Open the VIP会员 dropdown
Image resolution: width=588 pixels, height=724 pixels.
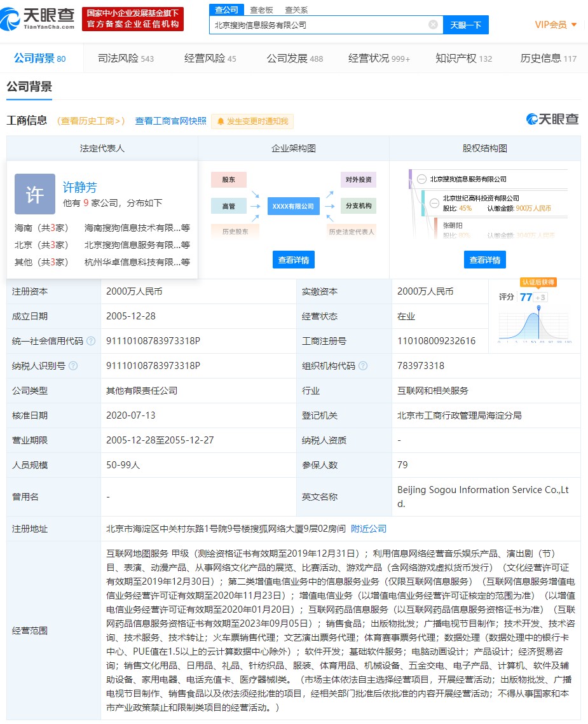click(556, 24)
